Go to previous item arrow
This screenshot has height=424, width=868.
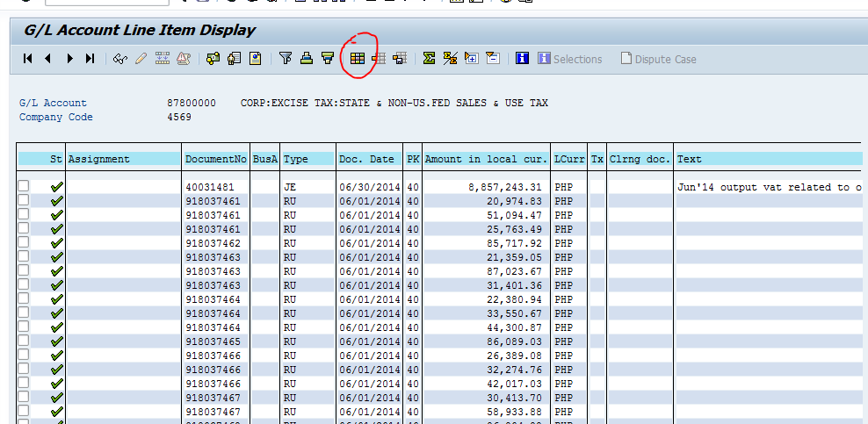(47, 58)
